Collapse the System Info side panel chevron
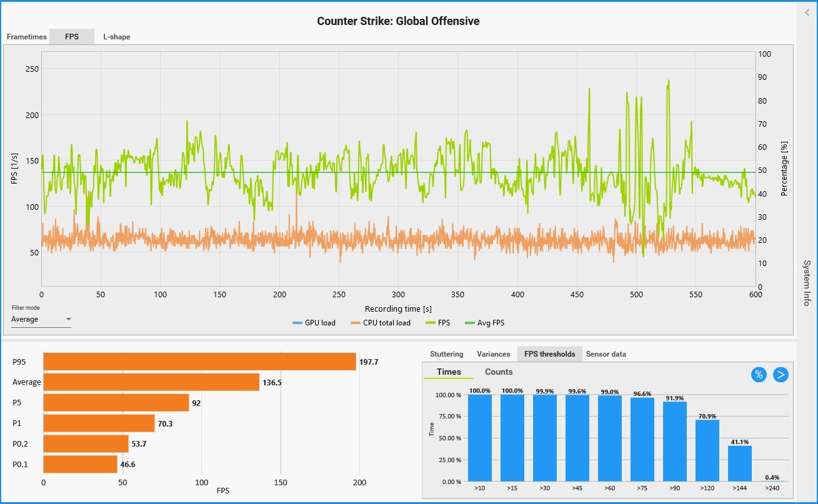 (x=806, y=12)
